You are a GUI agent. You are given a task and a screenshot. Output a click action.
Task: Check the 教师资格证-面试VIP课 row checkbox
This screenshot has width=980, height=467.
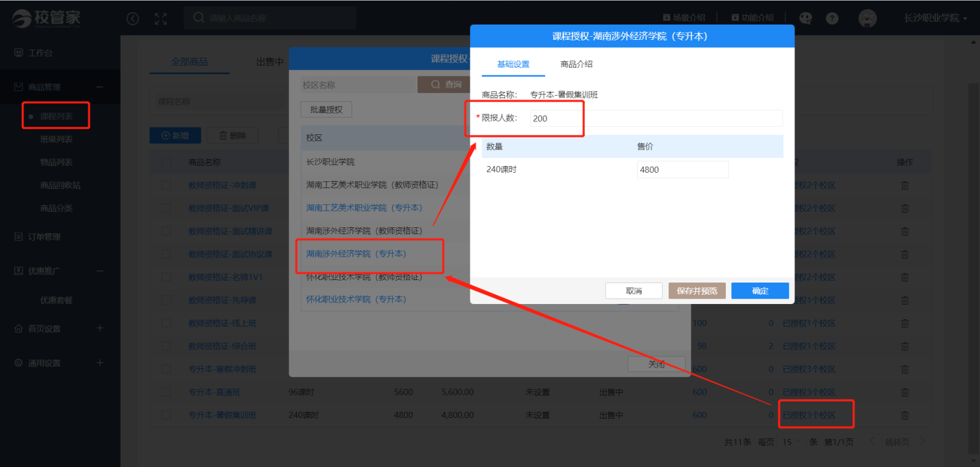point(167,208)
